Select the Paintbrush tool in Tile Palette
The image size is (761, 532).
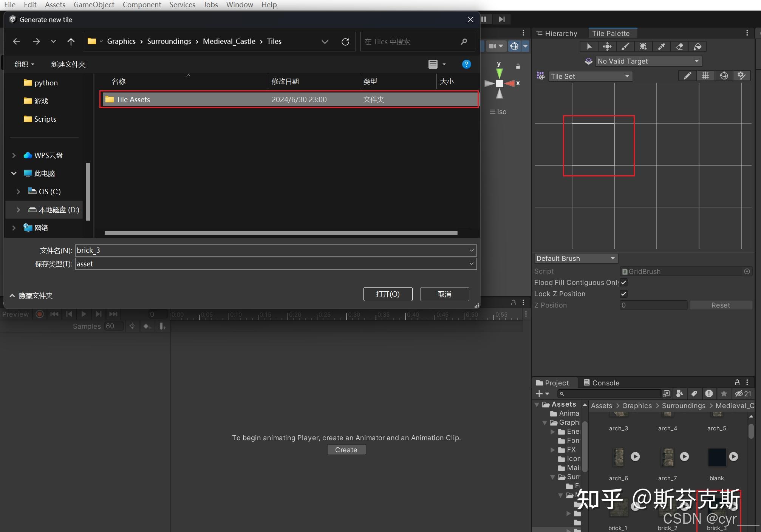point(625,46)
